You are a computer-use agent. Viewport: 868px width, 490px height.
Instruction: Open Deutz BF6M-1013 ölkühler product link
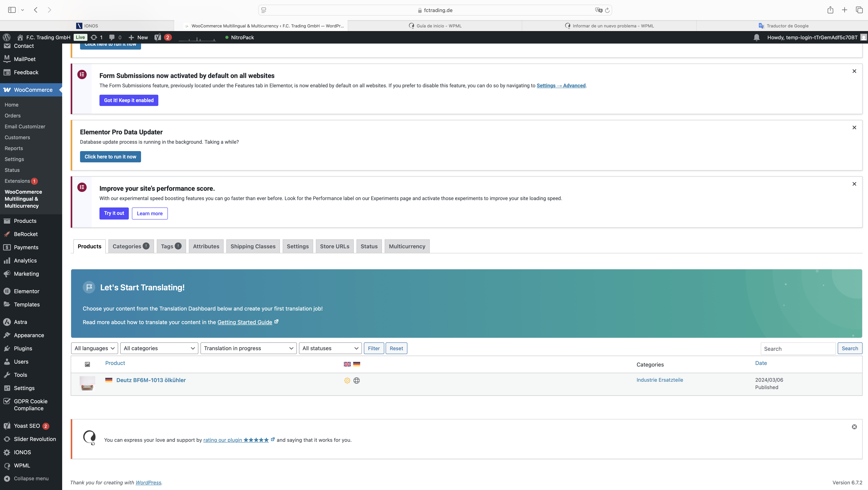click(151, 380)
